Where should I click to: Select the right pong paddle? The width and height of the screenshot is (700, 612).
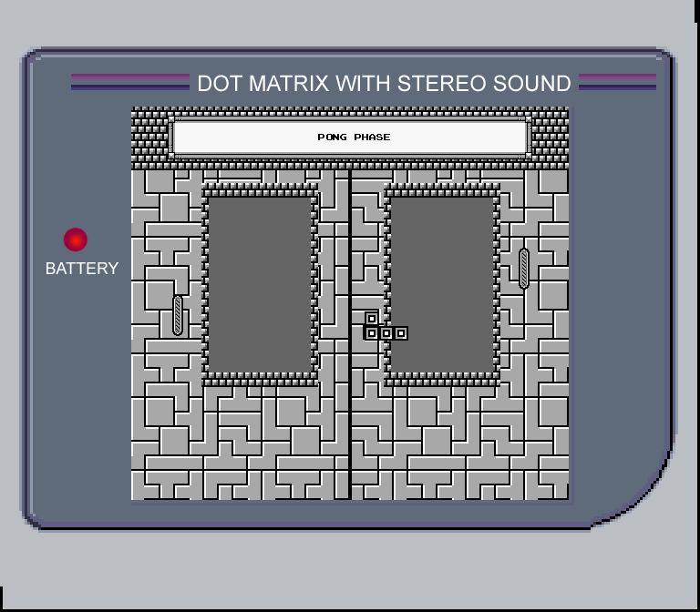tap(523, 268)
